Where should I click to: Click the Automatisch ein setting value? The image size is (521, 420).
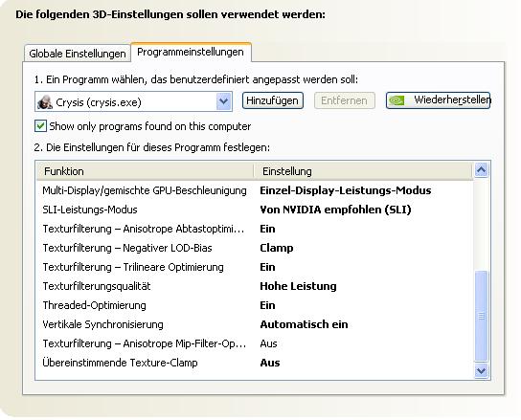[x=304, y=324]
